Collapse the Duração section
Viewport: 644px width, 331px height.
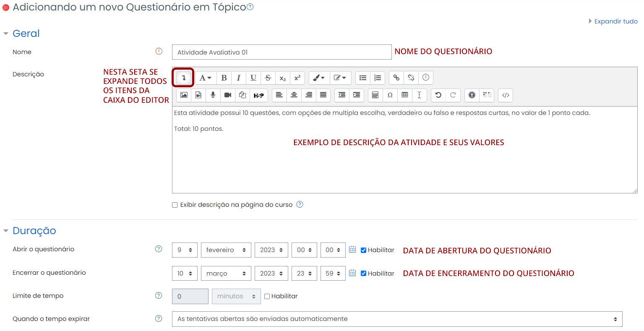point(6,230)
